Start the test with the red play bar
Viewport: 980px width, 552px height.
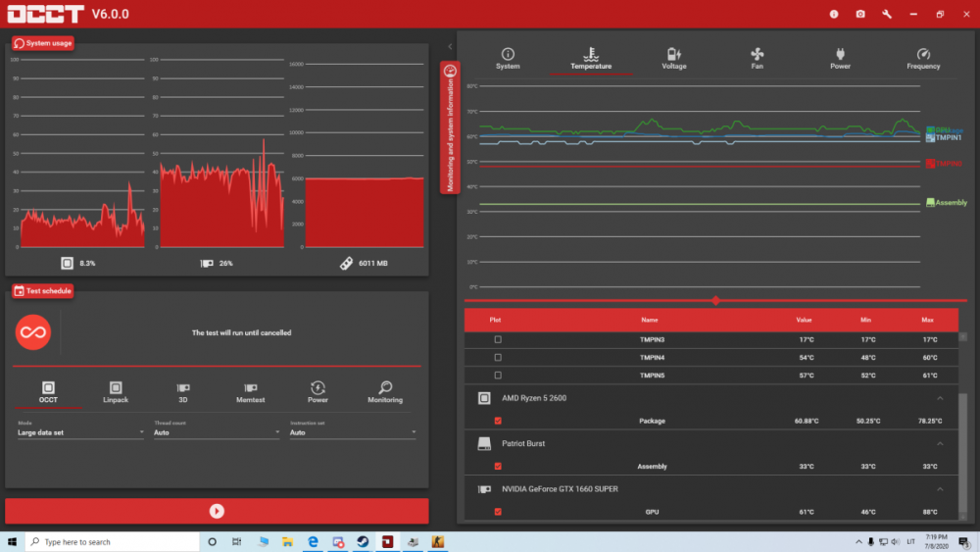tap(217, 511)
